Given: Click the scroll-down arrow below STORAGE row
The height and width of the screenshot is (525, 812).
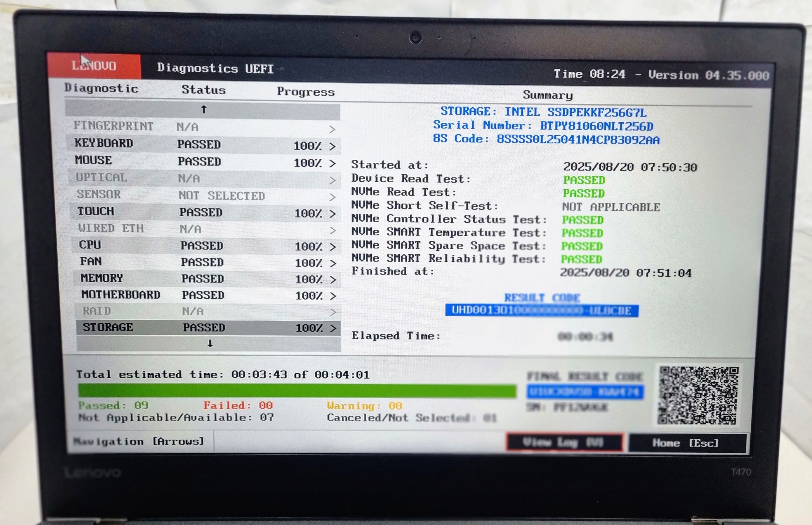Looking at the screenshot, I should (x=210, y=343).
